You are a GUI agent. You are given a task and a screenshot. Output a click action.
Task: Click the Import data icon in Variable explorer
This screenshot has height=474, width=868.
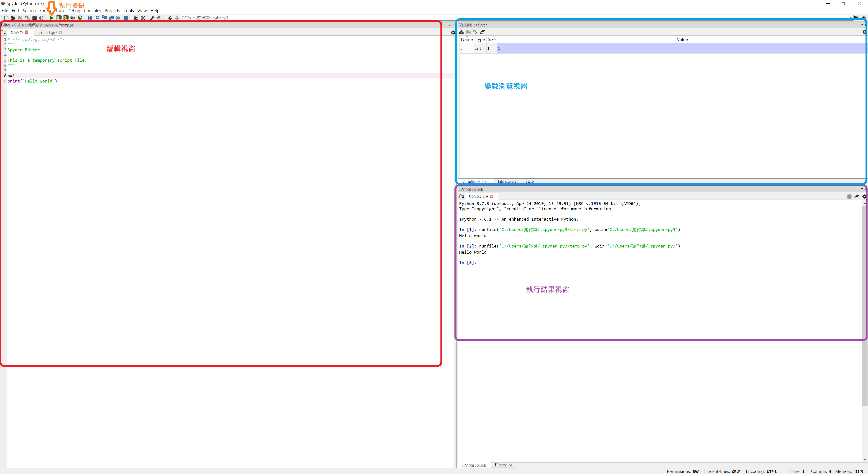(461, 32)
